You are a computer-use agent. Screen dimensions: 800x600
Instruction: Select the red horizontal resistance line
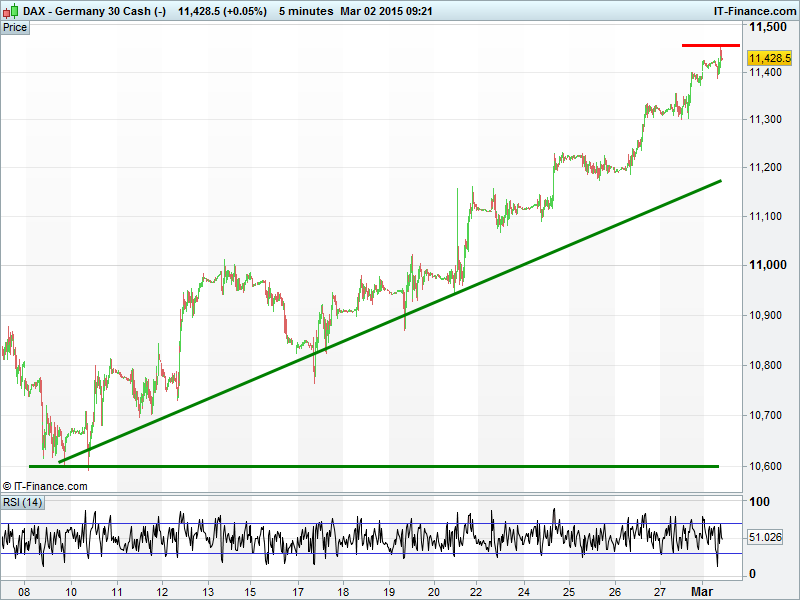point(710,45)
